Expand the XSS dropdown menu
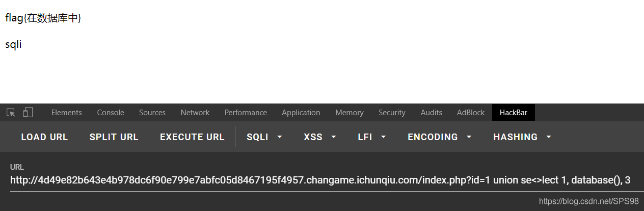This screenshot has height=211, width=644. tap(320, 137)
